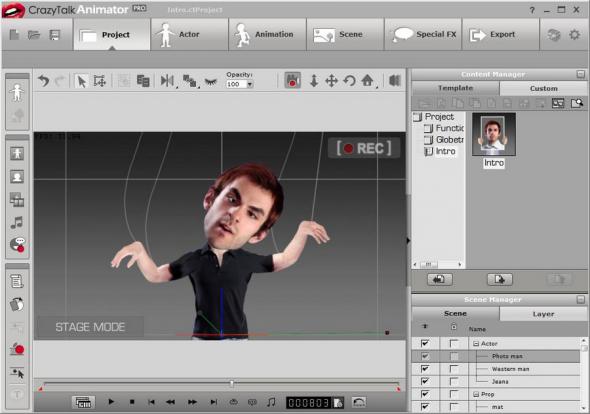Click the move cross-arrows tool icon
The height and width of the screenshot is (414, 590).
[331, 81]
